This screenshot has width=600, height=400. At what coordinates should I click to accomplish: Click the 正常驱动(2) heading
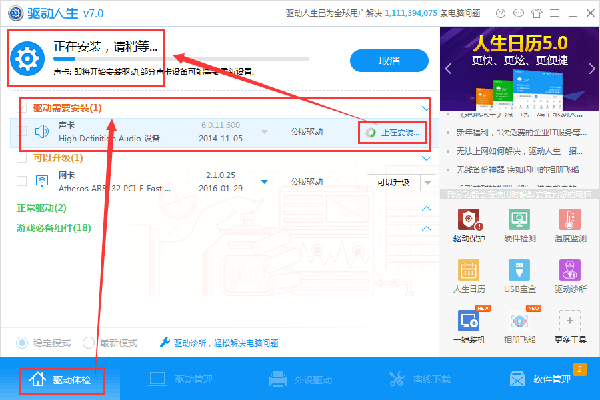tap(41, 208)
